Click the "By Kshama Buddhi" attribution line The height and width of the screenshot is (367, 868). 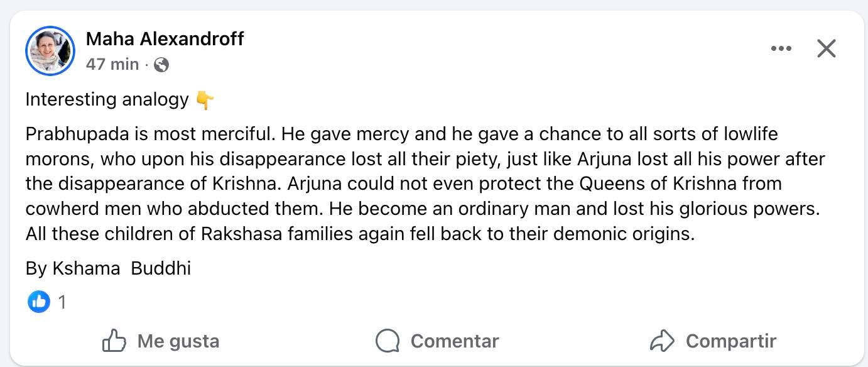pos(108,269)
